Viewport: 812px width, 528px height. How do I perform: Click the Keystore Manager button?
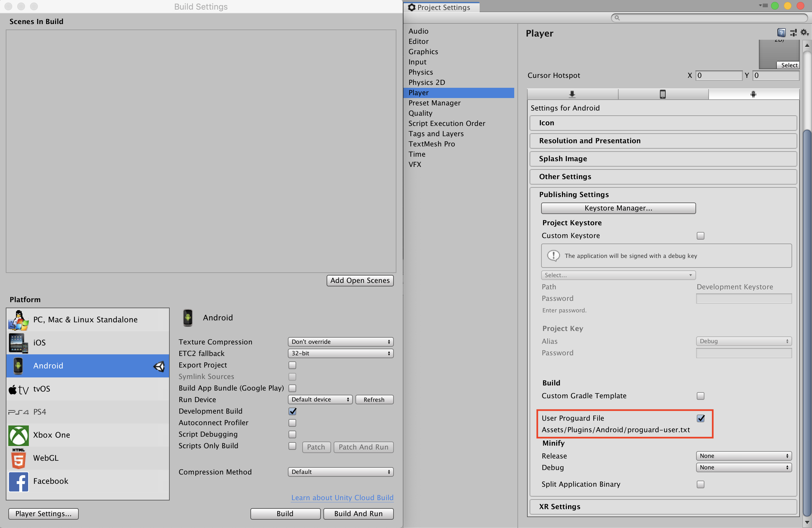click(x=618, y=208)
